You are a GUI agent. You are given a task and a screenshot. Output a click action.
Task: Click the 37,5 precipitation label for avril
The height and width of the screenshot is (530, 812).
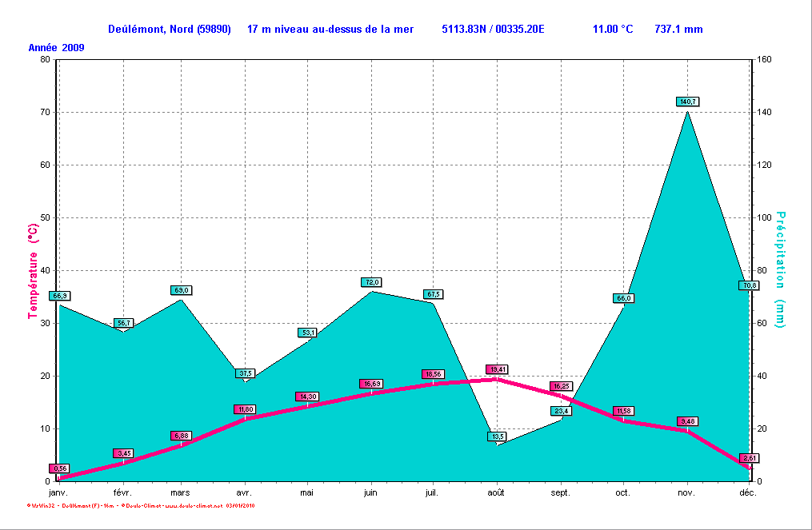[x=245, y=373]
